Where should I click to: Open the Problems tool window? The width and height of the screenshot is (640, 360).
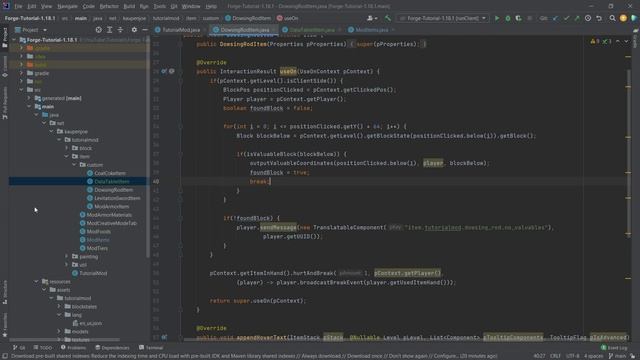coord(73,348)
